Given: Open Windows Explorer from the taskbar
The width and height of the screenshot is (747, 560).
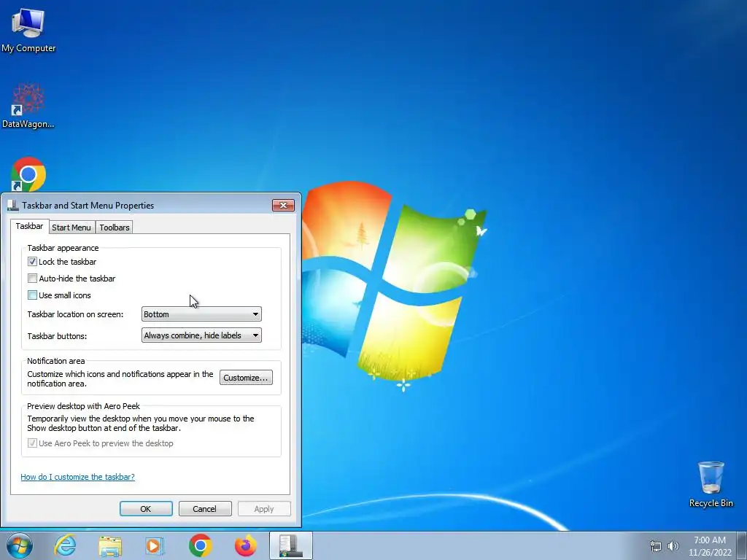Looking at the screenshot, I should (110, 545).
